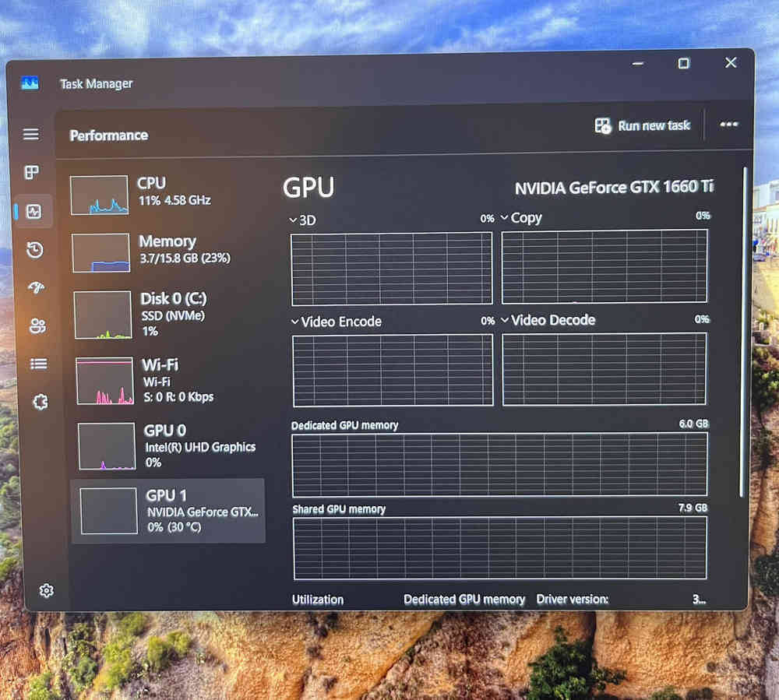Click the 3D utilization graph
Image resolution: width=779 pixels, height=700 pixels.
pos(392,269)
